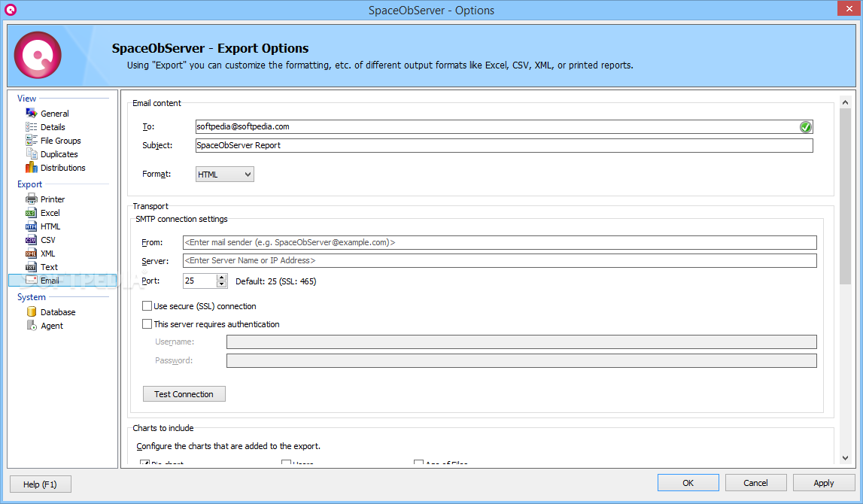Select Email export options
The height and width of the screenshot is (504, 863).
pos(62,280)
